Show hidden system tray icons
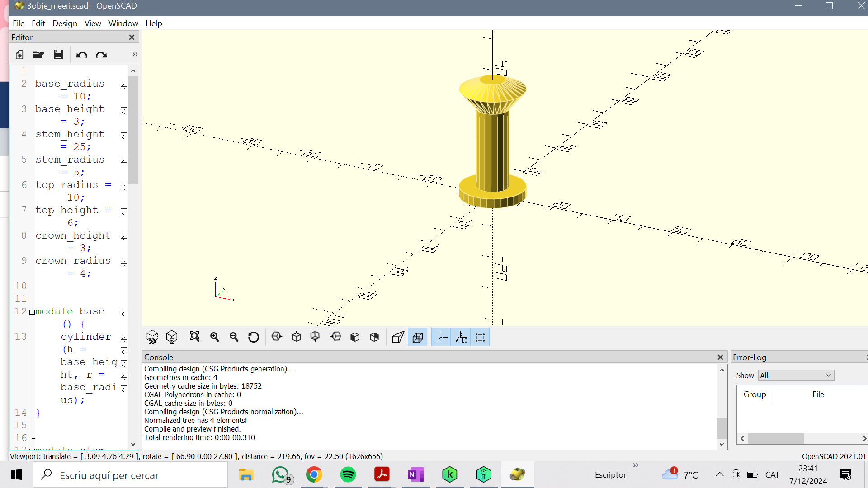 coord(719,474)
